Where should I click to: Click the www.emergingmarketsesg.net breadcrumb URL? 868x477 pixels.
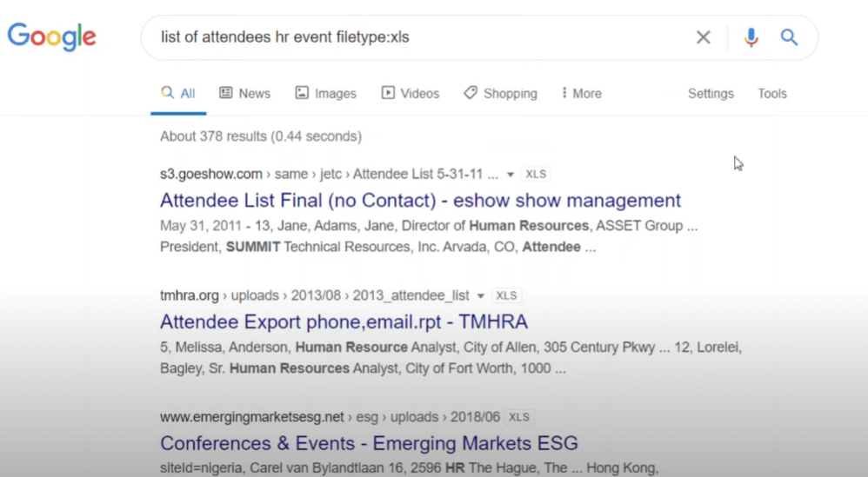(252, 417)
